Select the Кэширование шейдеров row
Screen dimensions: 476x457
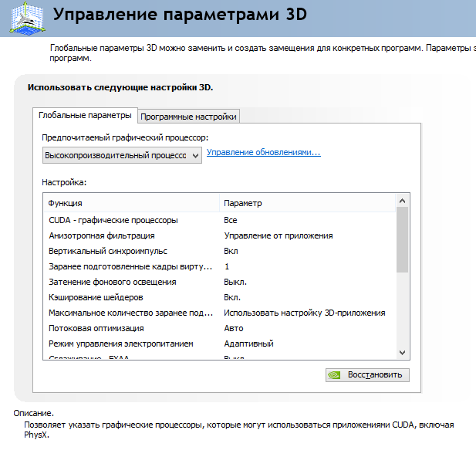(220, 297)
